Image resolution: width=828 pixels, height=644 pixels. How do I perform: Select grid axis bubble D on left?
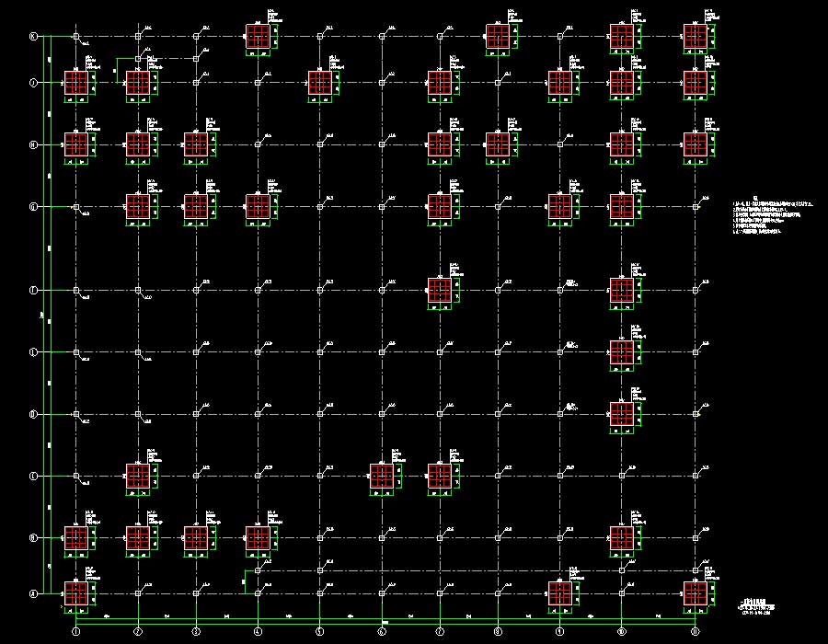pos(34,414)
